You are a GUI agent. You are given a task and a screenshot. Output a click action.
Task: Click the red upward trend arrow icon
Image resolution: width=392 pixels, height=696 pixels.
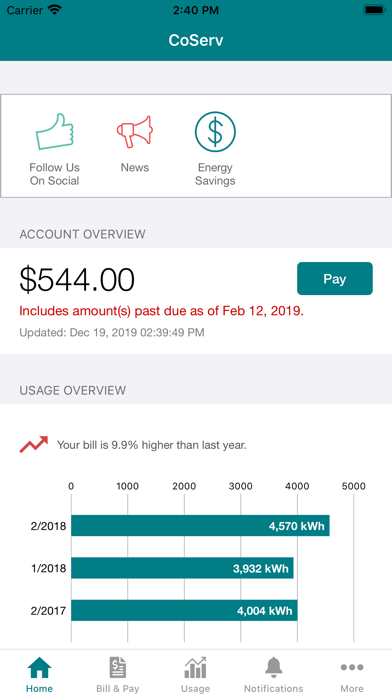pos(34,445)
